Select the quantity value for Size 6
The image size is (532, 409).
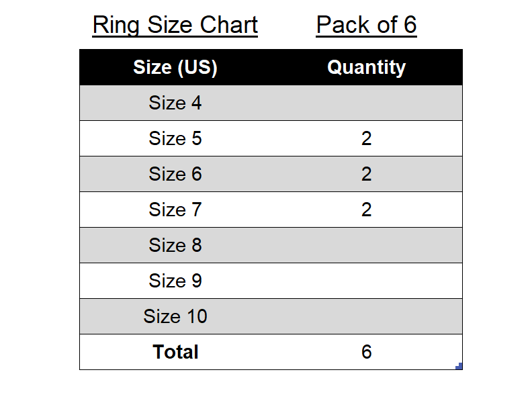point(366,175)
